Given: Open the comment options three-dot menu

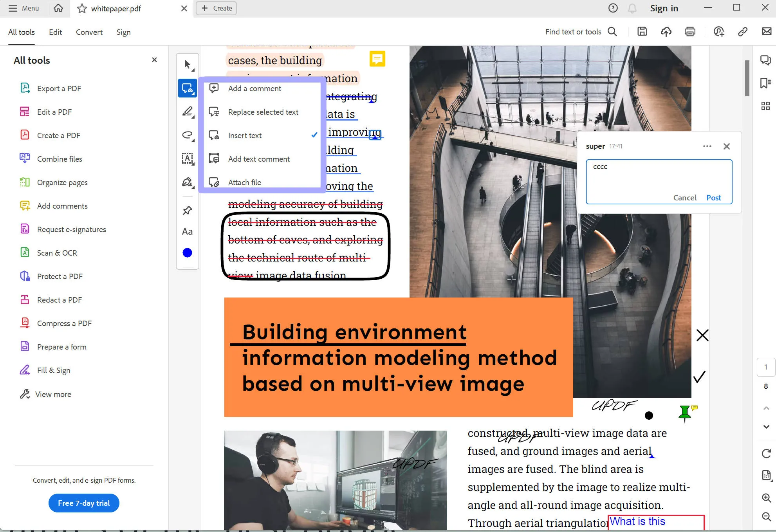Looking at the screenshot, I should [707, 146].
